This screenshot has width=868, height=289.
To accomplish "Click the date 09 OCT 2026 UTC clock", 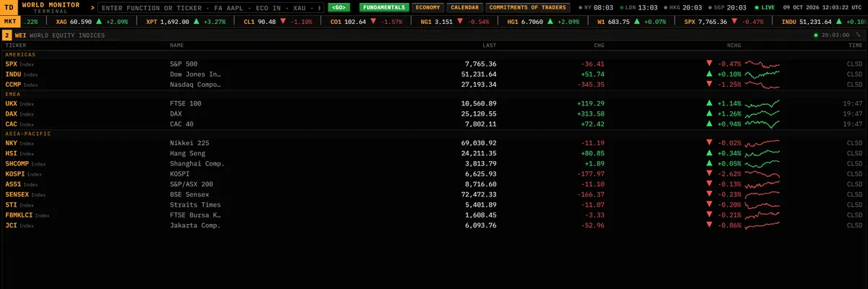I will (823, 7).
